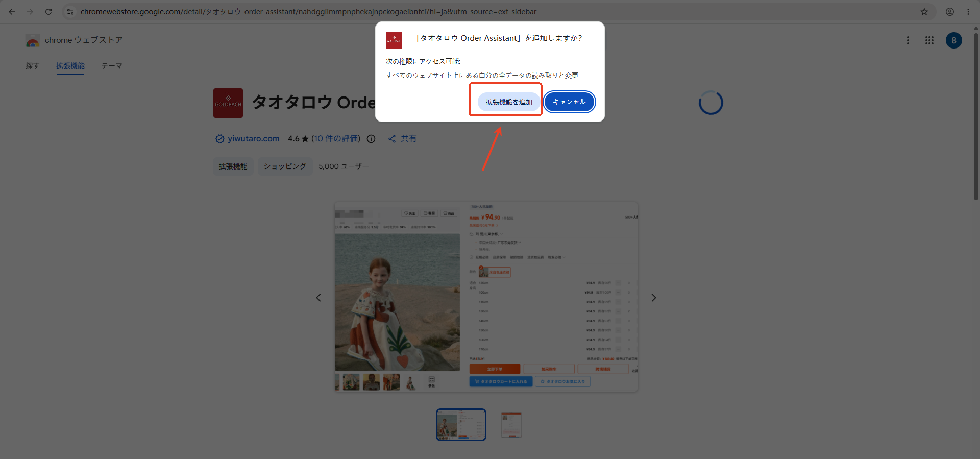Image resolution: width=980 pixels, height=459 pixels.
Task: Open the Google apps grid
Action: coord(929,40)
